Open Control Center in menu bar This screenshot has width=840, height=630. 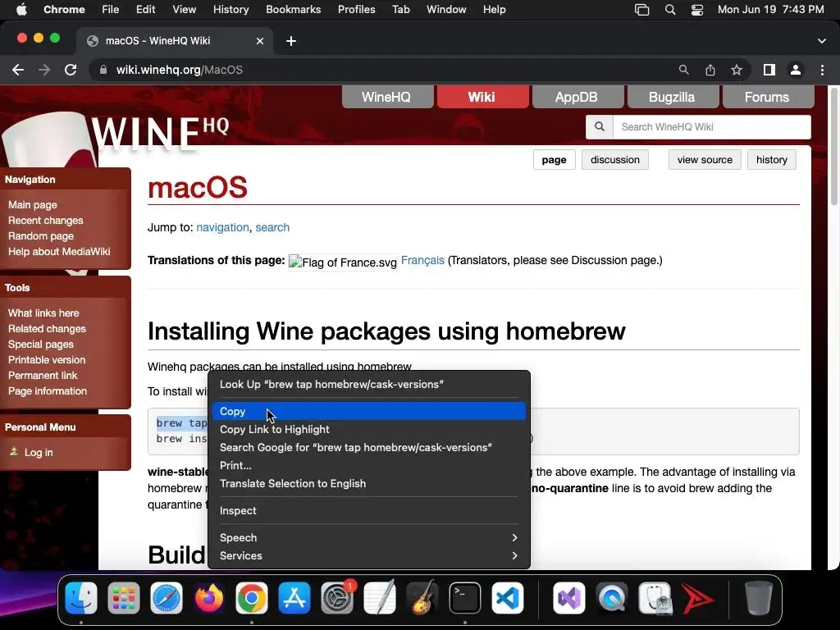pos(697,10)
